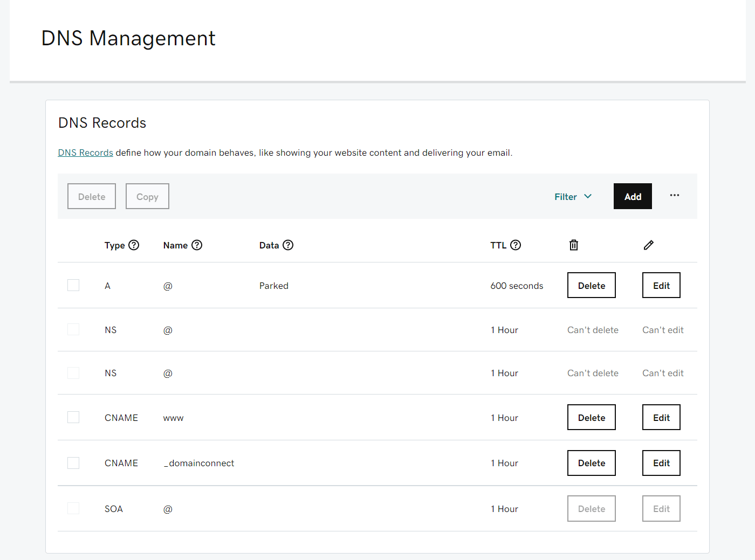Open the DNS Records help link
This screenshot has height=560, width=755.
(x=85, y=153)
